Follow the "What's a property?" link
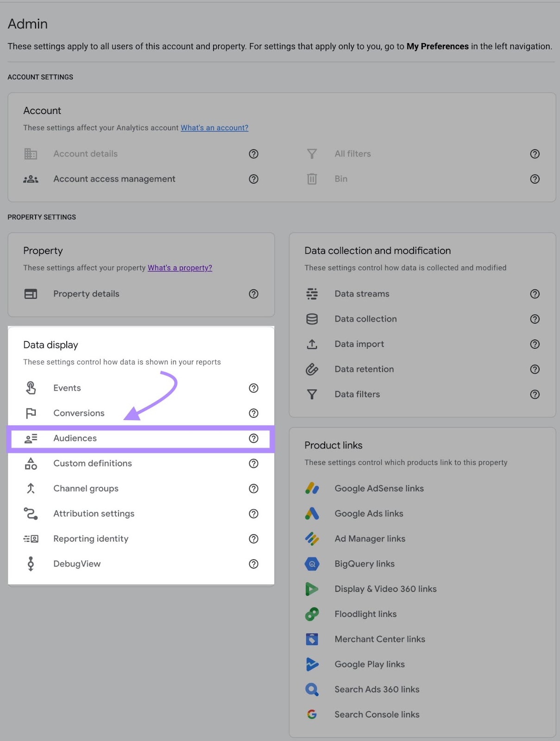The height and width of the screenshot is (741, 560). [180, 268]
